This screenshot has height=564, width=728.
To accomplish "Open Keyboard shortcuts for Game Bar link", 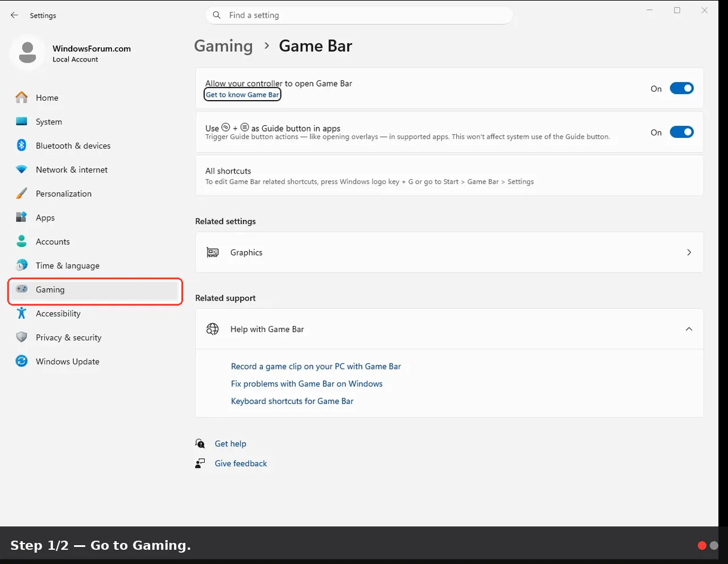I will 292,401.
